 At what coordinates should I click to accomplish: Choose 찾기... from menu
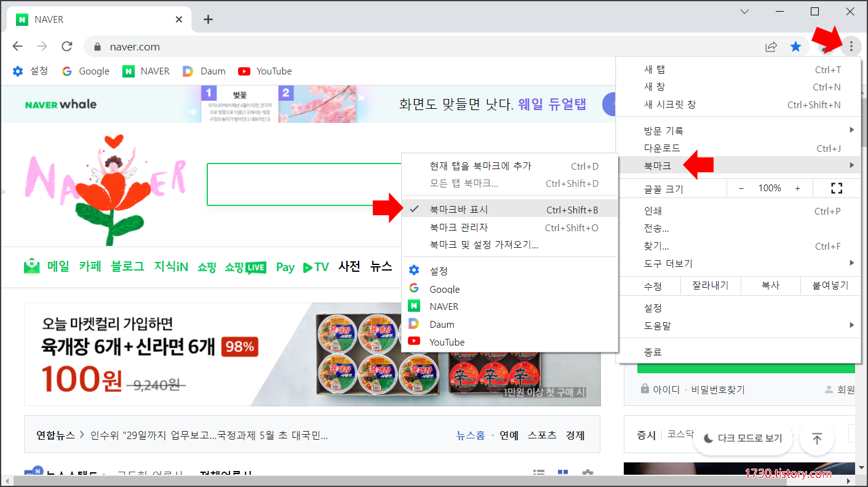click(738, 246)
